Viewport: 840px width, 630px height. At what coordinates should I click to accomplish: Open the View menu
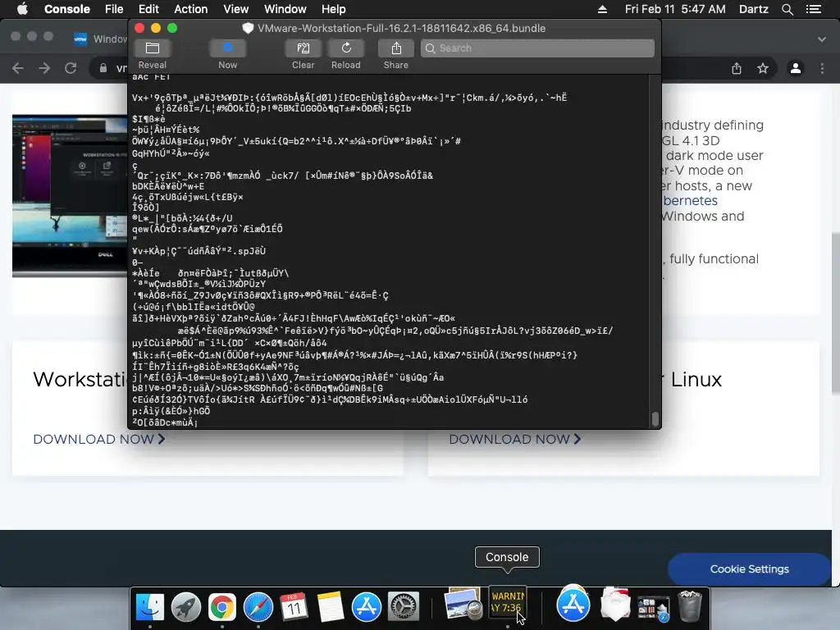pos(235,9)
